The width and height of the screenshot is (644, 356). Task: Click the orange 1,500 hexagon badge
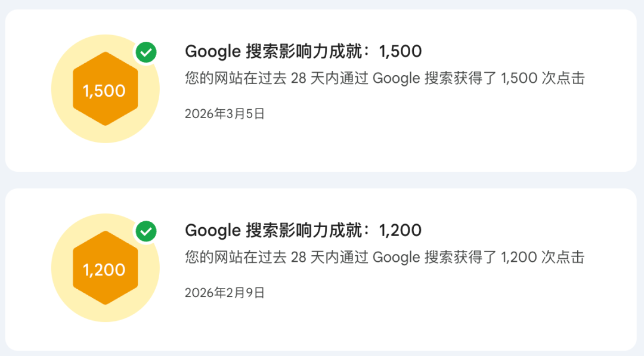click(x=105, y=89)
